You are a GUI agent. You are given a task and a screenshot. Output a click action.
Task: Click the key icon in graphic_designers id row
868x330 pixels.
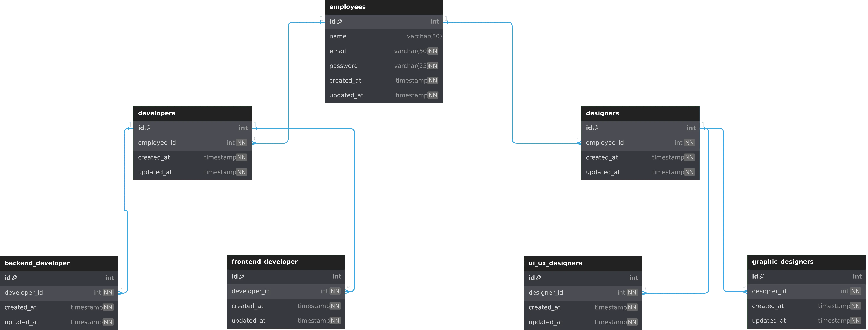[762, 276]
